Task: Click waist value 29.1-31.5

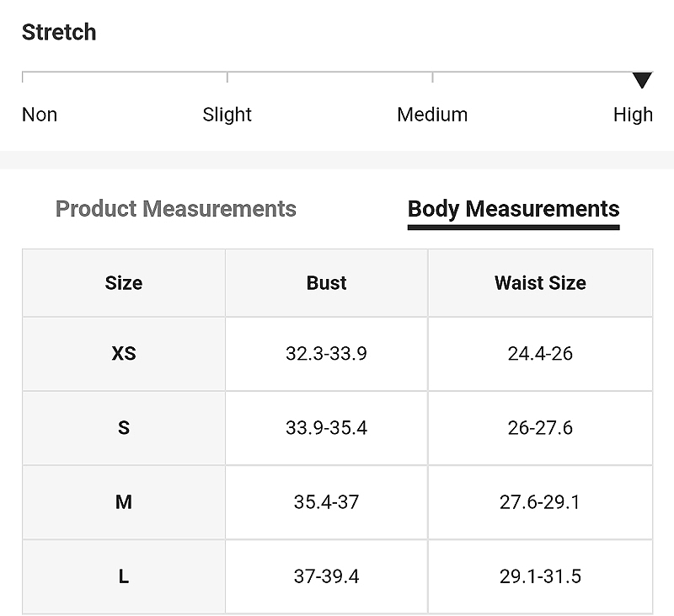Action: (x=540, y=576)
